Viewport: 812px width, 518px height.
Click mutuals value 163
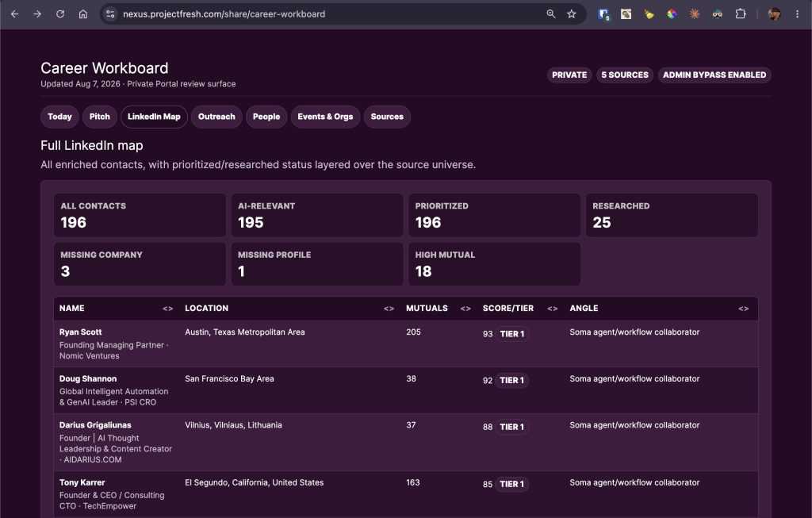[412, 482]
